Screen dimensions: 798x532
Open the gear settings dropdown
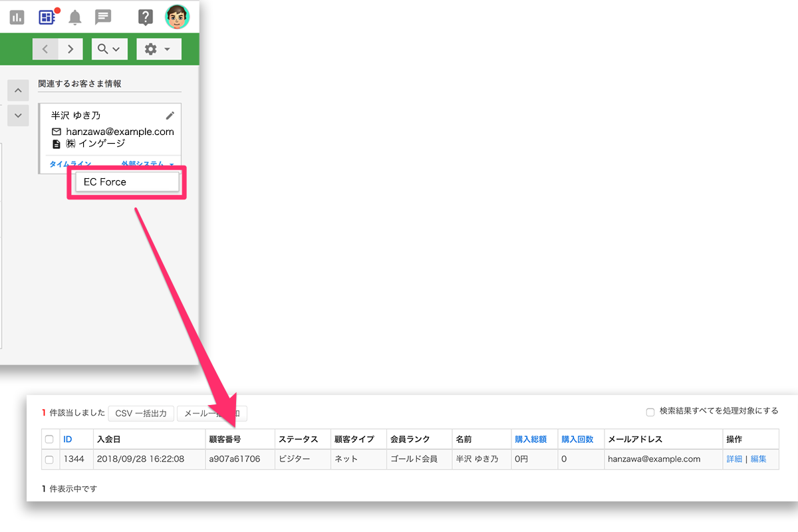pyautogui.click(x=158, y=49)
